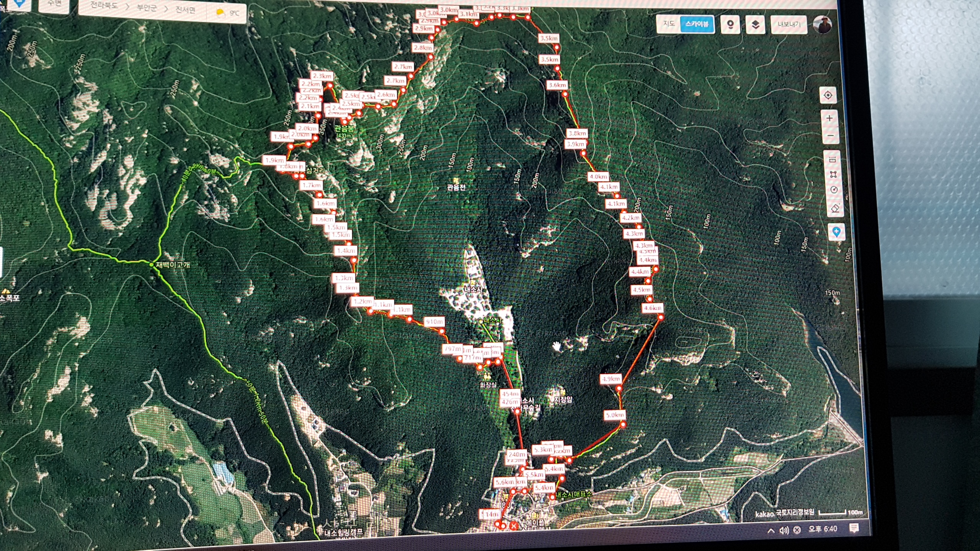Click the 내보내기 export button

789,25
